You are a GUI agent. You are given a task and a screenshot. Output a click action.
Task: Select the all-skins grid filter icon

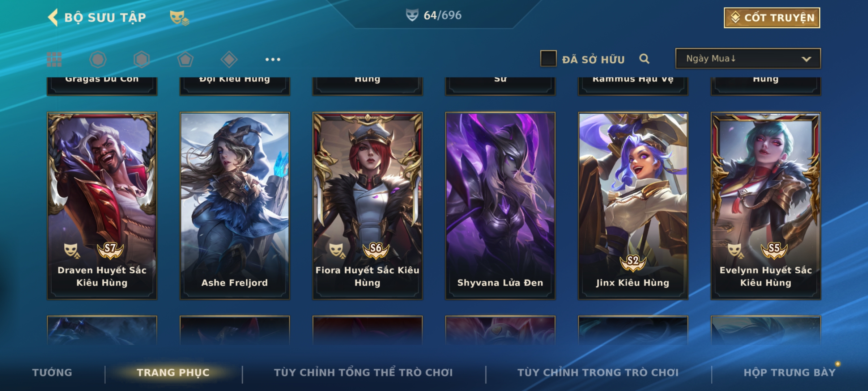tap(54, 59)
